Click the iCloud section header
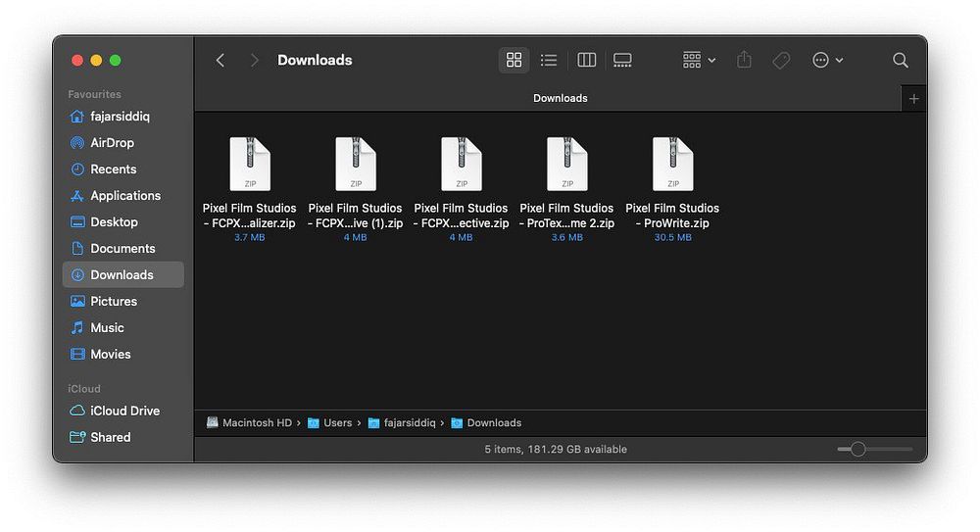Viewport: 980px width, 532px height. pyautogui.click(x=83, y=388)
